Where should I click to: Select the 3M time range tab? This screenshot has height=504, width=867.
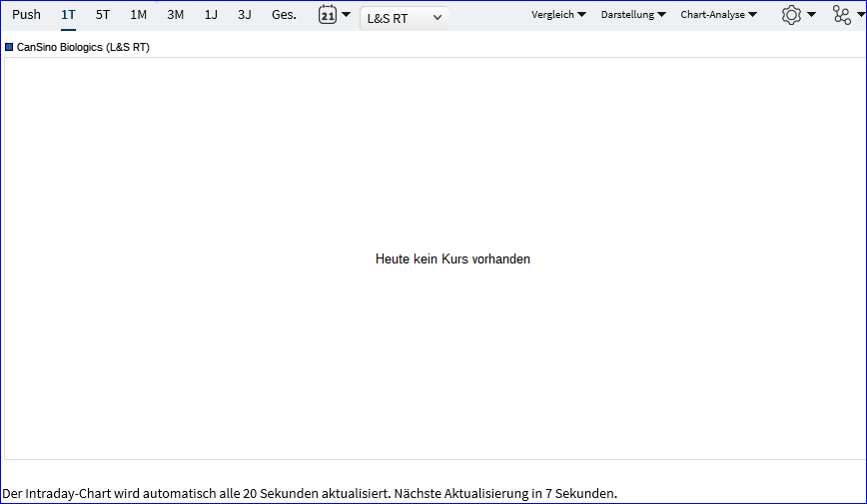[x=175, y=15]
